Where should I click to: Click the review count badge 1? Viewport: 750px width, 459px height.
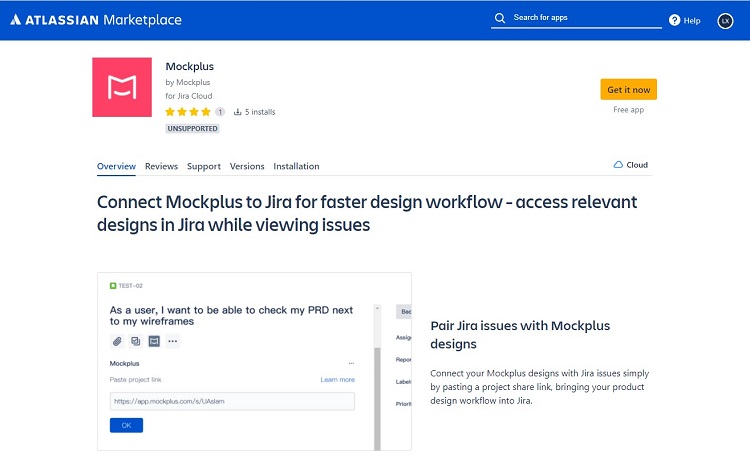click(x=220, y=112)
